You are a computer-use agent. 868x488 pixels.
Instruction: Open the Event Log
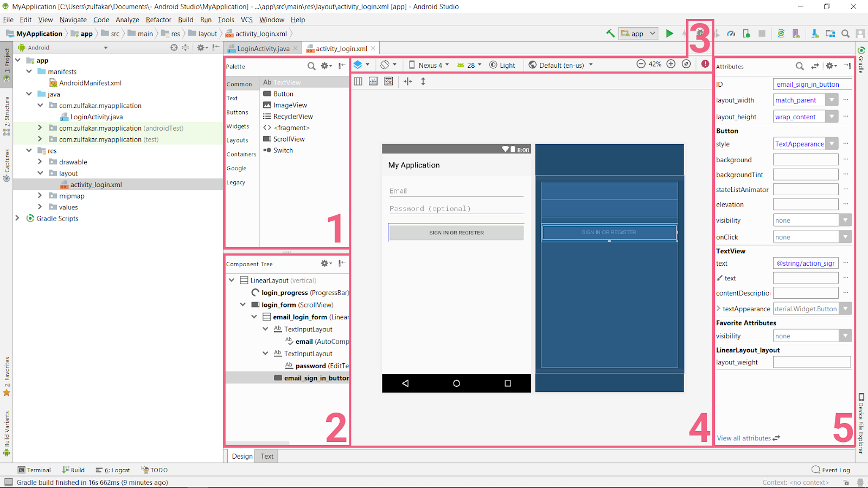(831, 470)
